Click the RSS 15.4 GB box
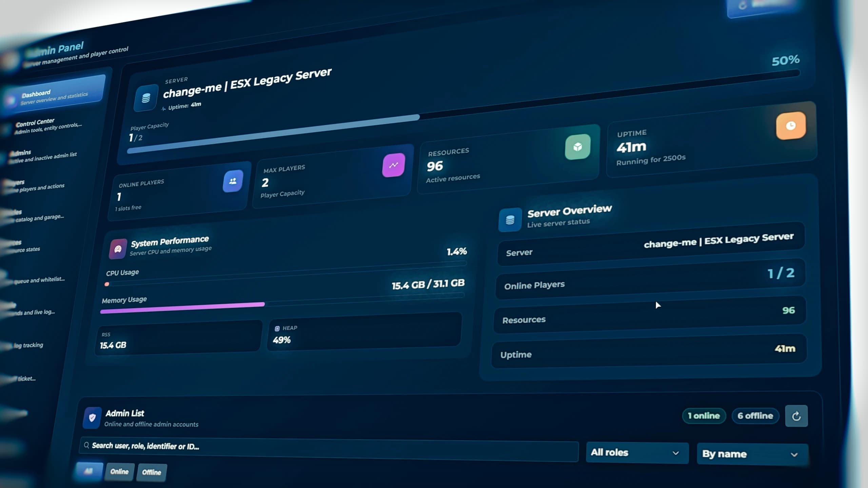This screenshot has height=488, width=868. [178, 338]
